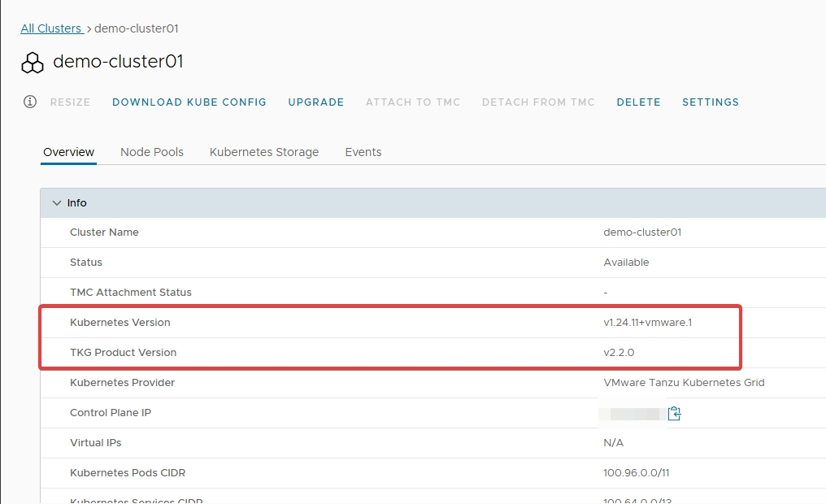Click Attach to TMC
The height and width of the screenshot is (504, 826).
[413, 102]
